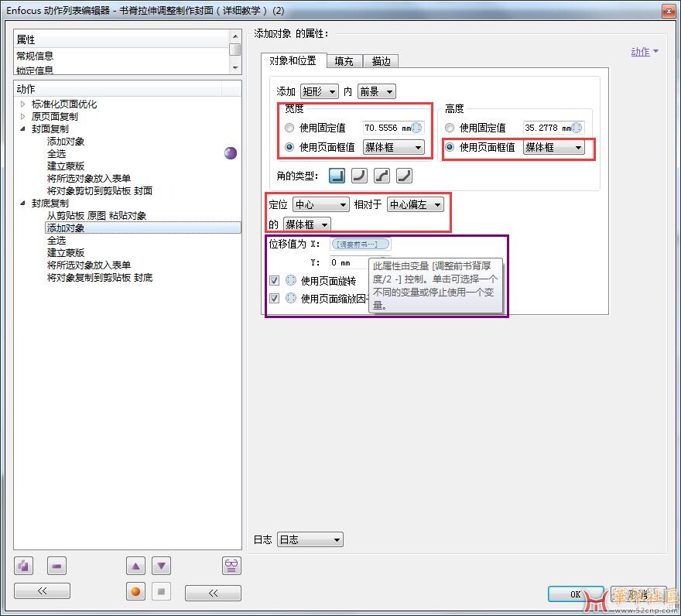
Task: Select 使用固定值 radio under 高度
Action: click(450, 128)
